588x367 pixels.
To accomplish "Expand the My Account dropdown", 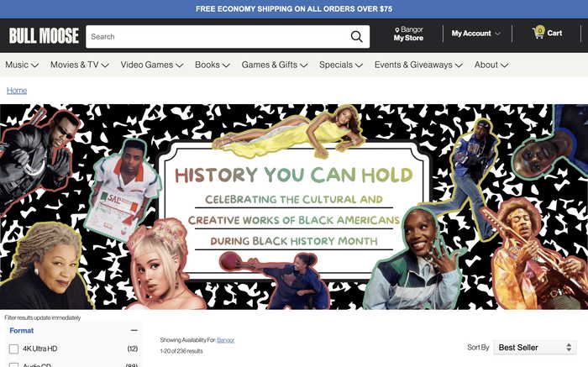I will point(475,34).
